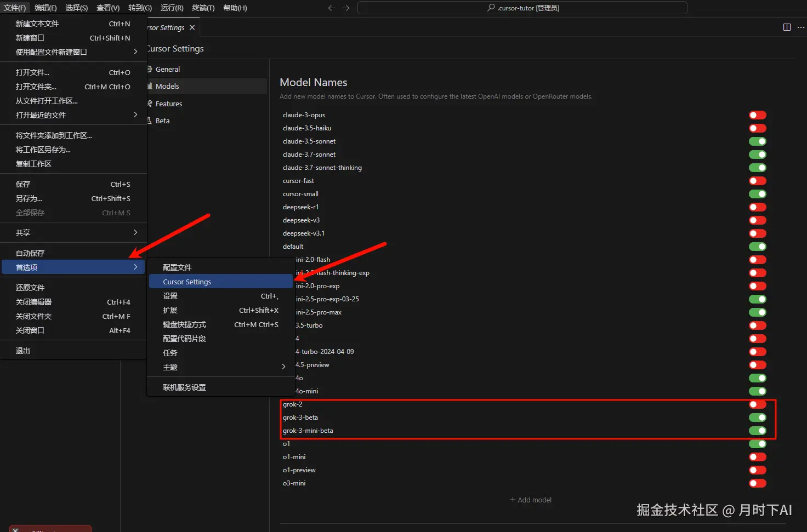
Task: Select Cursor Settings in the submenu
Action: pyautogui.click(x=221, y=282)
